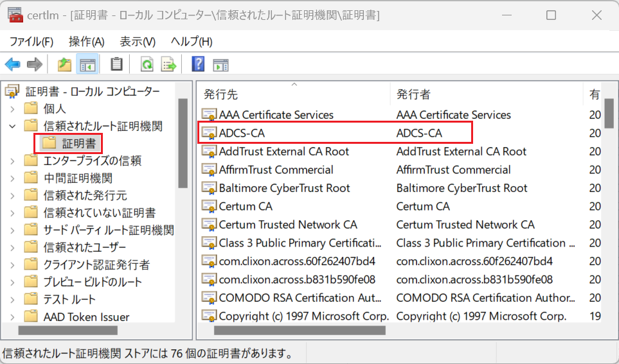Expand the クライアント認証発行者 node

13,265
